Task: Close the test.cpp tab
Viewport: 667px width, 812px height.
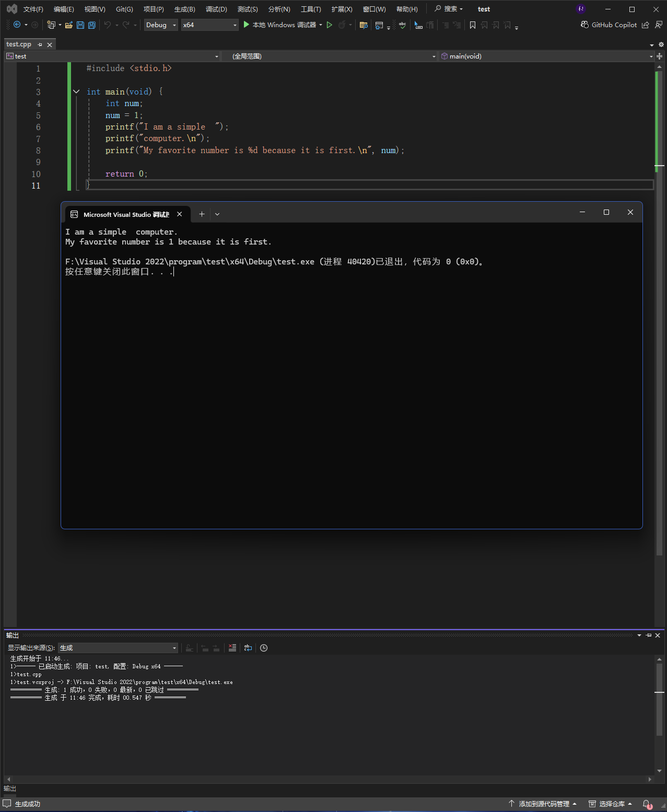Action: click(50, 45)
